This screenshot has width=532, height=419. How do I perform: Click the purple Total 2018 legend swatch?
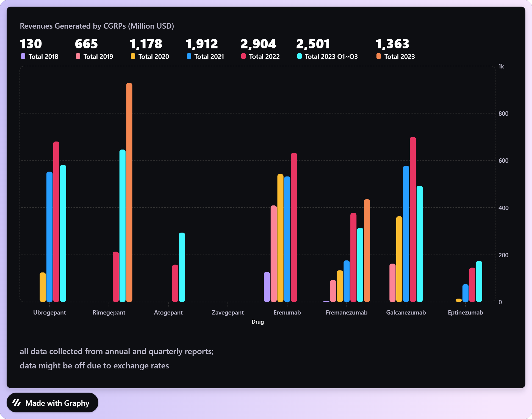(x=23, y=56)
